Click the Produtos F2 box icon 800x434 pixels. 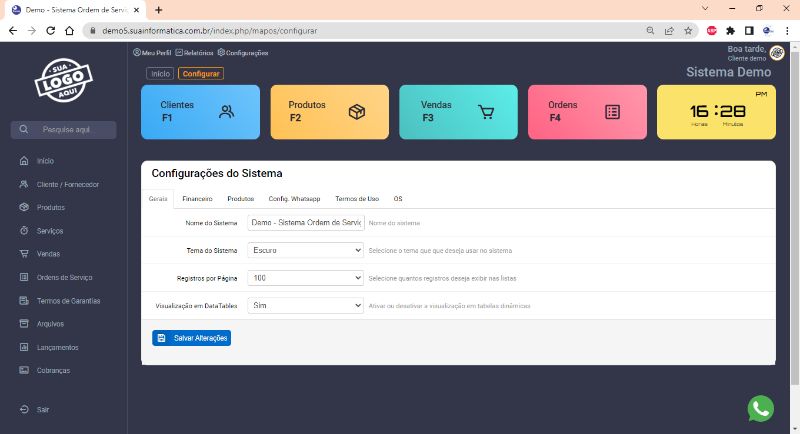tap(356, 112)
